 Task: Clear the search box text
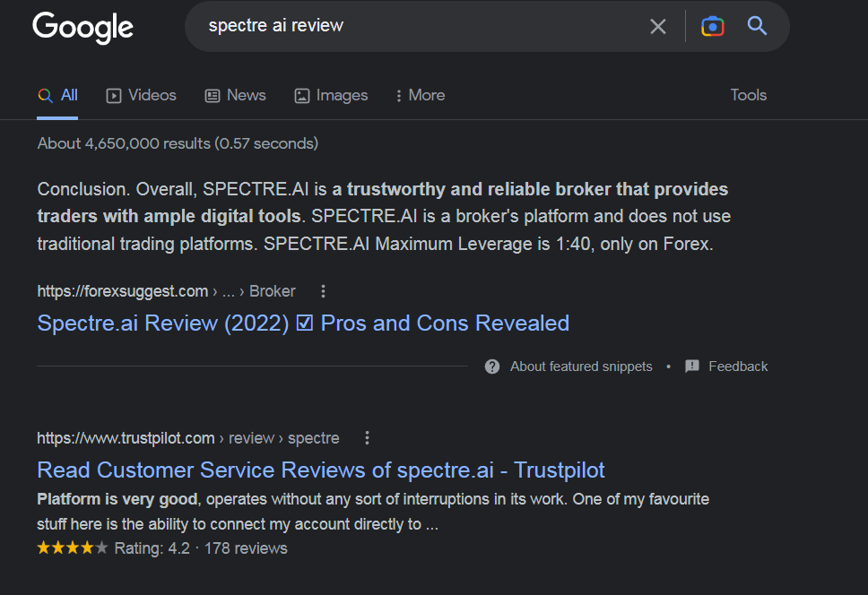coord(658,27)
